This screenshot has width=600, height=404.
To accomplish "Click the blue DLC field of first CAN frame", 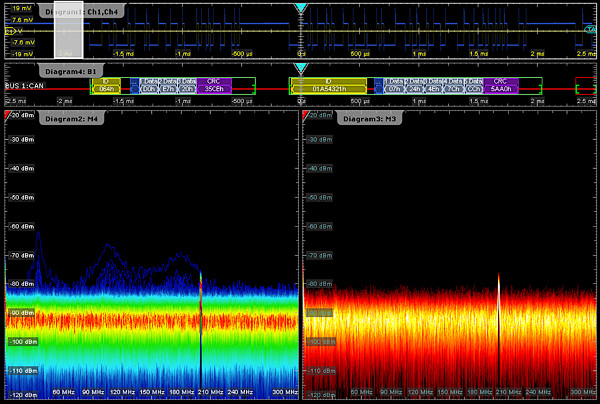I will (134, 86).
